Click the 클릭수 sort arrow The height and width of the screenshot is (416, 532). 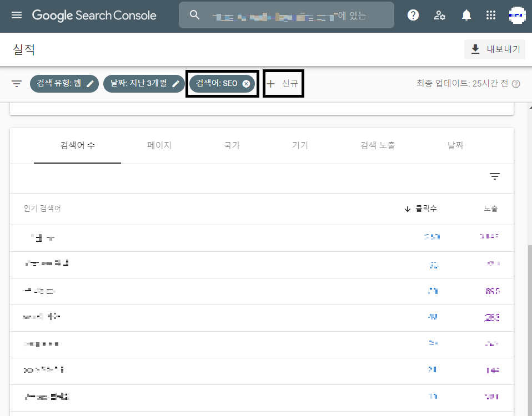point(408,209)
